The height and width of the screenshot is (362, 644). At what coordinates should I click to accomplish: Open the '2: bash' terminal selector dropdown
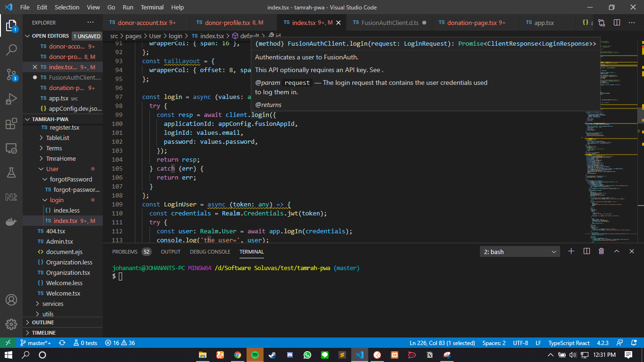pos(520,251)
